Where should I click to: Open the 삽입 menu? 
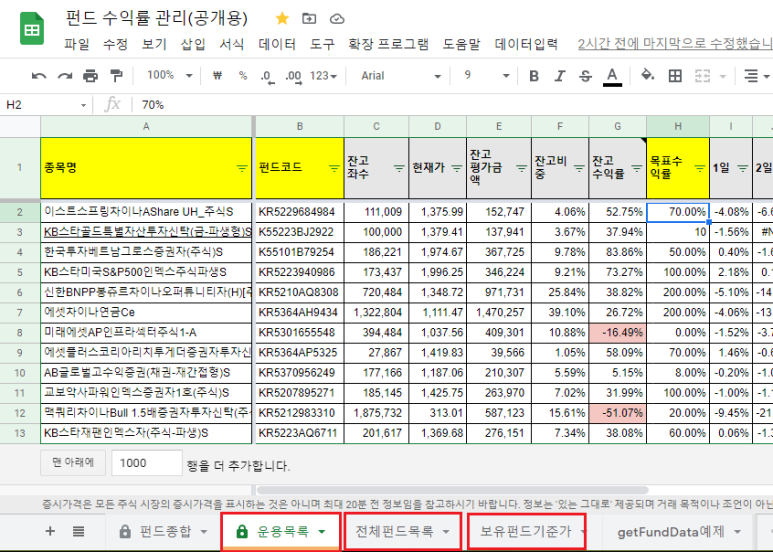[x=193, y=44]
